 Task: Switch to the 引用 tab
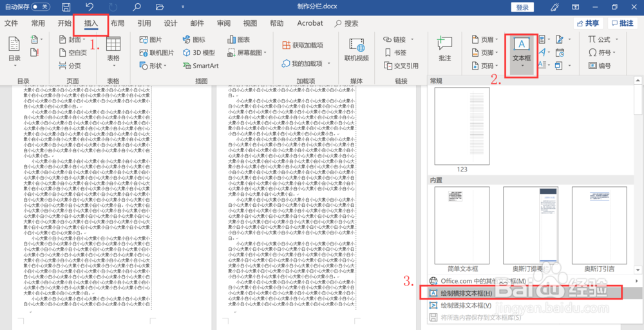(144, 23)
